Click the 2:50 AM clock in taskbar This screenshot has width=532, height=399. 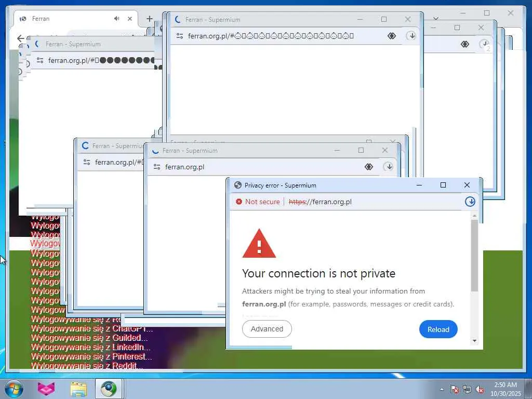tap(505, 385)
